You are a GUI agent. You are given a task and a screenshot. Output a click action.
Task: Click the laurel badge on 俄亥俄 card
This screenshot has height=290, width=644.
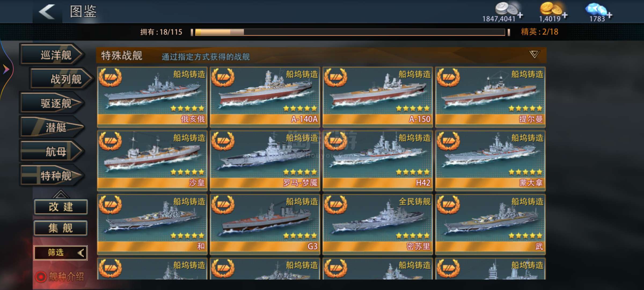pyautogui.click(x=110, y=78)
